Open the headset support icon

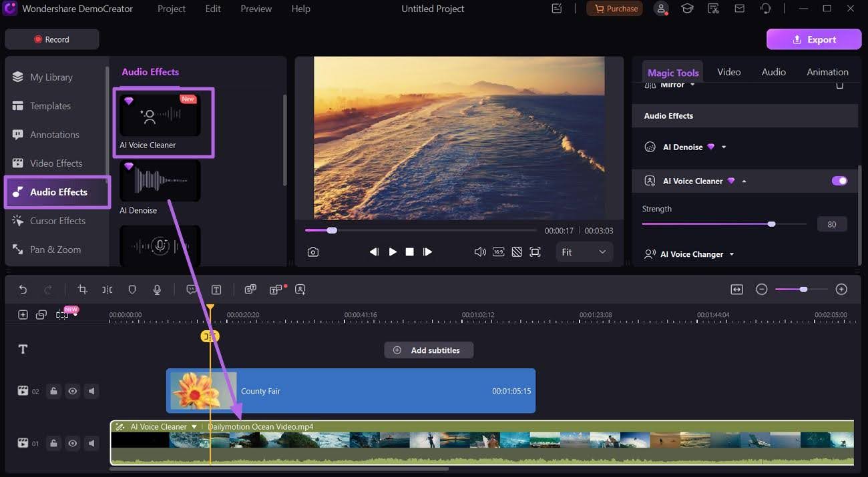pyautogui.click(x=765, y=9)
